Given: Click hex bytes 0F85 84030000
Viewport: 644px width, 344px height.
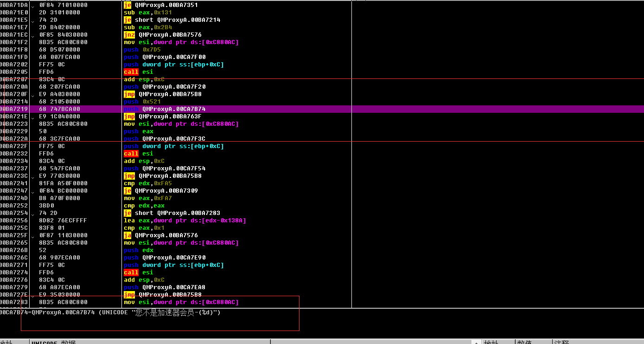Looking at the screenshot, I should (63, 35).
